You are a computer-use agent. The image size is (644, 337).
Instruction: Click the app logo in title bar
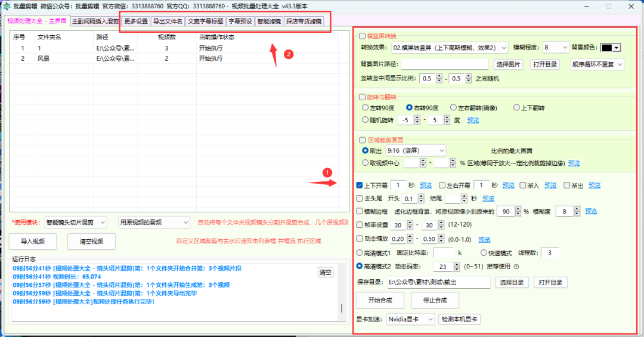point(7,6)
